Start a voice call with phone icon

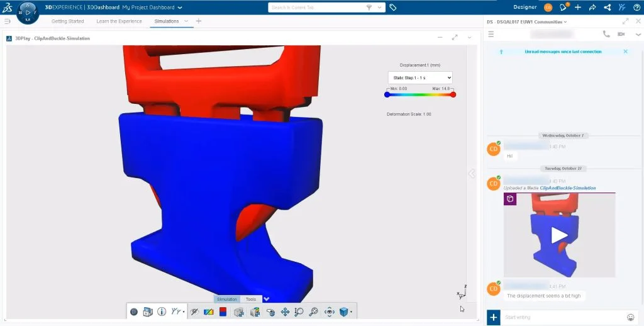(606, 34)
